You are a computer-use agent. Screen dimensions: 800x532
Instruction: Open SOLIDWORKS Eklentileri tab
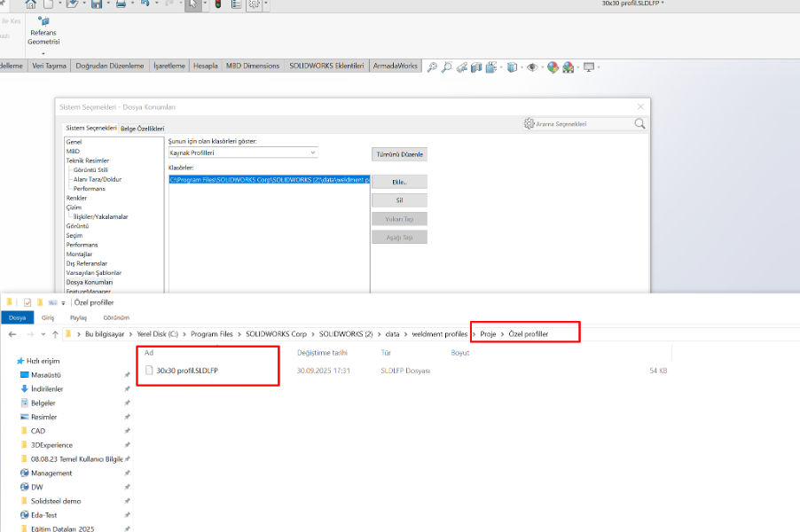326,66
